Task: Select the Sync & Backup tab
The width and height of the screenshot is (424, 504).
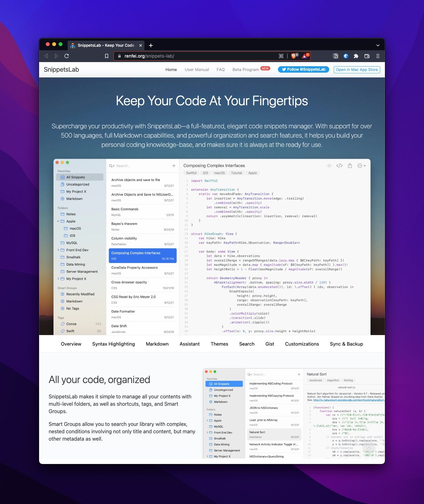Action: tap(347, 344)
